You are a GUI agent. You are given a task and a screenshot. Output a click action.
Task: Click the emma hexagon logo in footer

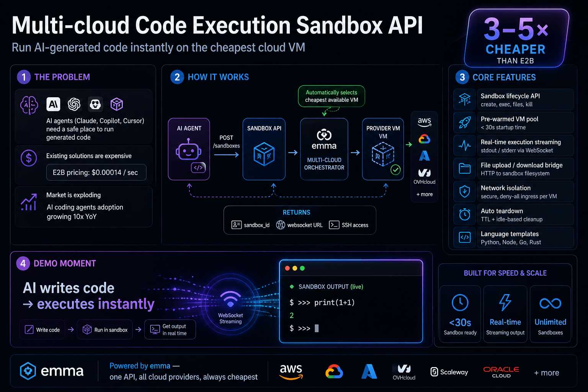(28, 371)
